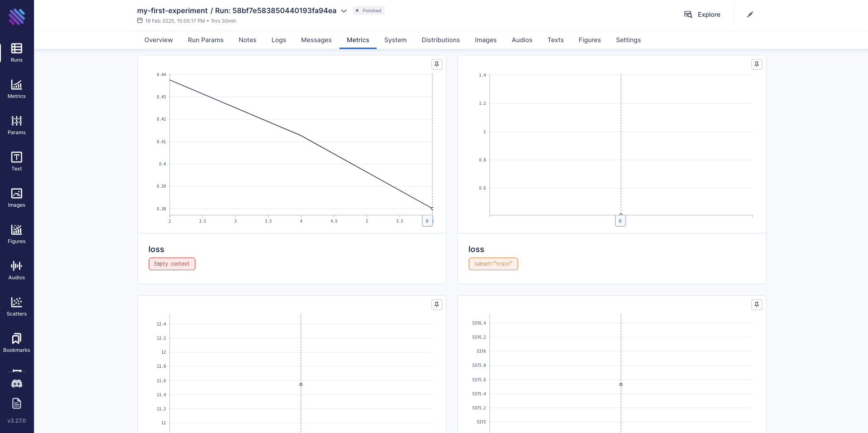
Task: Click the pencil edit icon
Action: coord(750,15)
